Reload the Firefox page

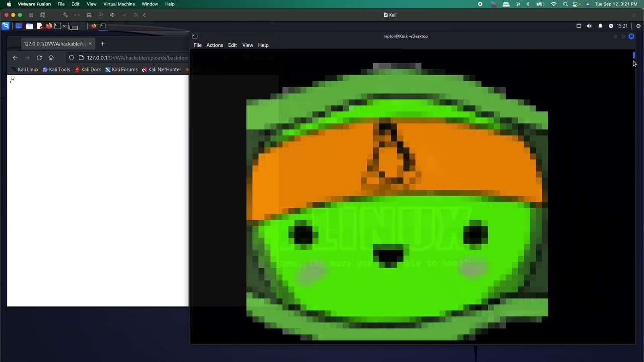tap(39, 58)
